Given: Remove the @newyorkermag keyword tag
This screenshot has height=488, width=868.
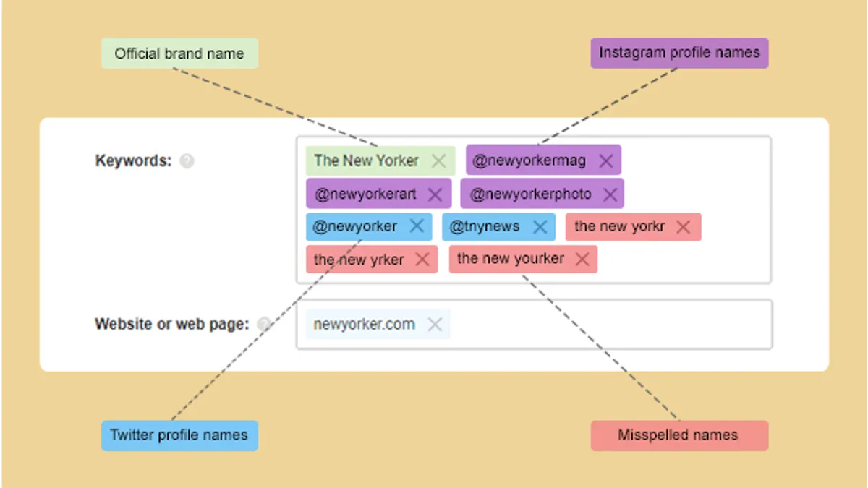Looking at the screenshot, I should click(606, 160).
